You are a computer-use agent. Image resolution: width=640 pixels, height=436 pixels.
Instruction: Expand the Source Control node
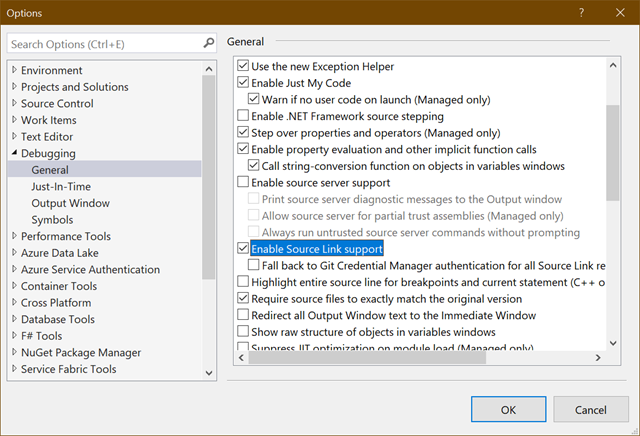[x=14, y=103]
